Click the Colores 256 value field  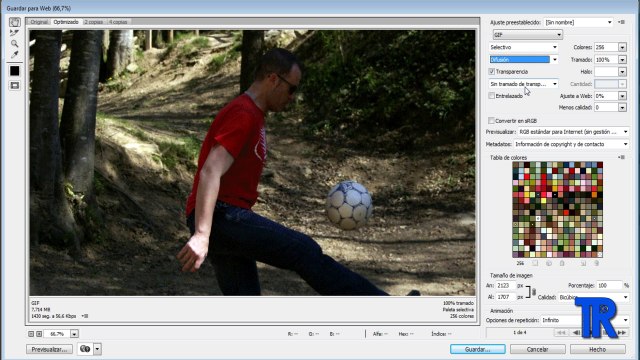pyautogui.click(x=606, y=47)
